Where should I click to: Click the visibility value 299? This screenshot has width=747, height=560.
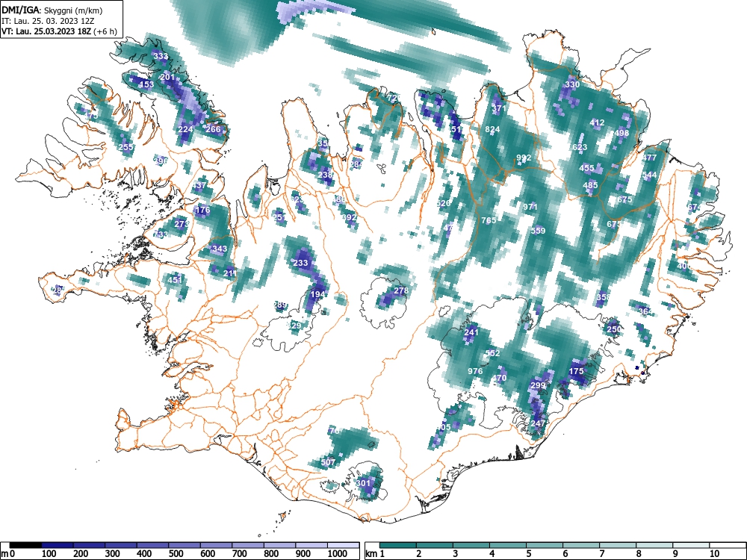[x=538, y=386]
